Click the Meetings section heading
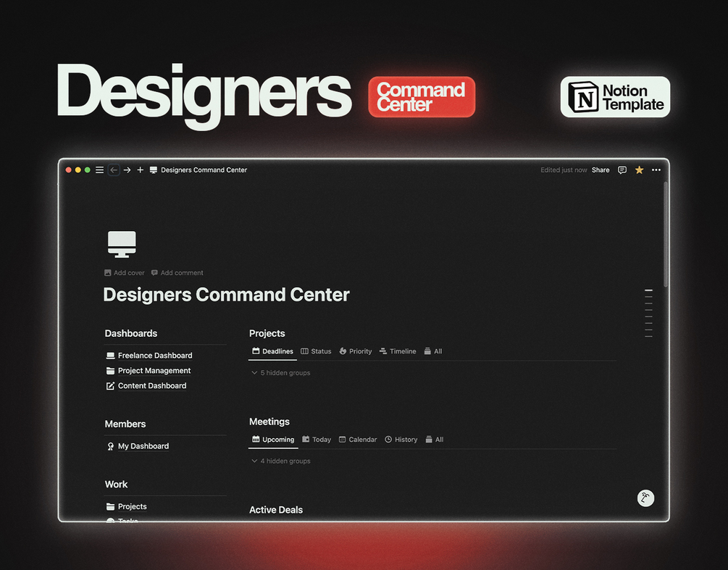The width and height of the screenshot is (728, 570). click(x=269, y=422)
